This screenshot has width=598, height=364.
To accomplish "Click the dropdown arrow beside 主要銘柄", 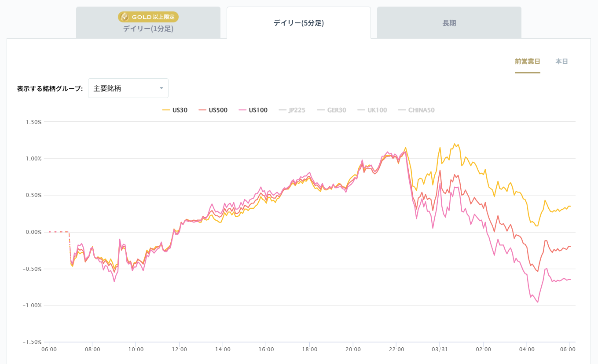I will pyautogui.click(x=161, y=88).
